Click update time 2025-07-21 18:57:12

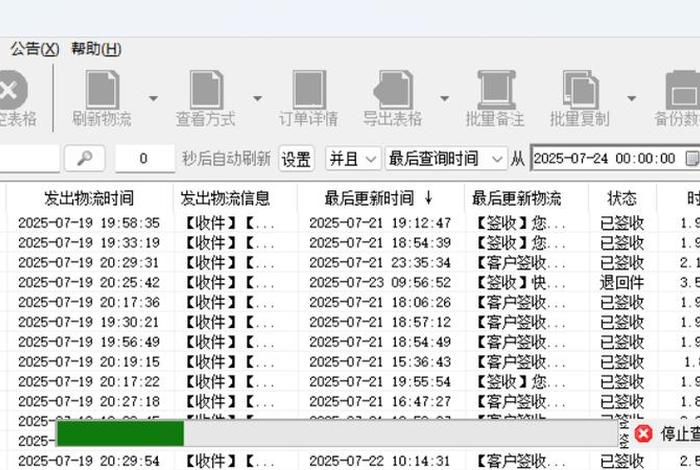[380, 322]
